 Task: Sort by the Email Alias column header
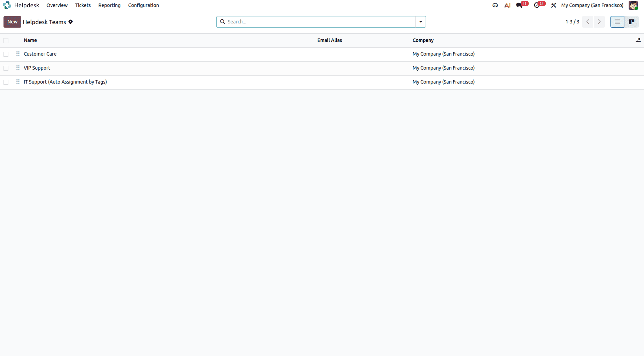330,40
